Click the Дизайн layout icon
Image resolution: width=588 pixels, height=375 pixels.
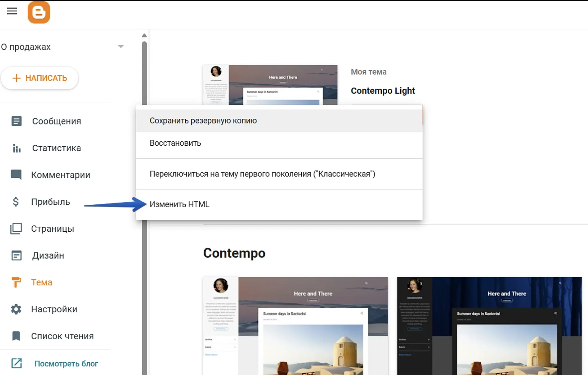[x=16, y=256]
